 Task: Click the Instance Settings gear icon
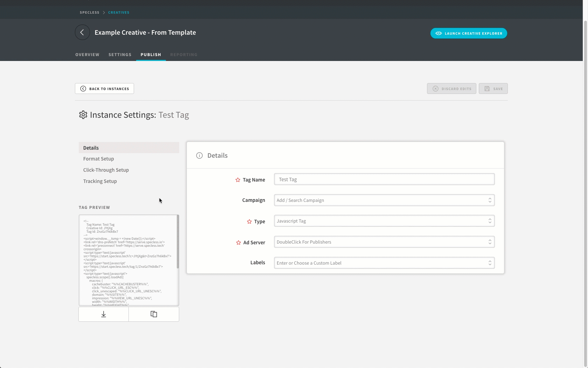click(x=83, y=115)
